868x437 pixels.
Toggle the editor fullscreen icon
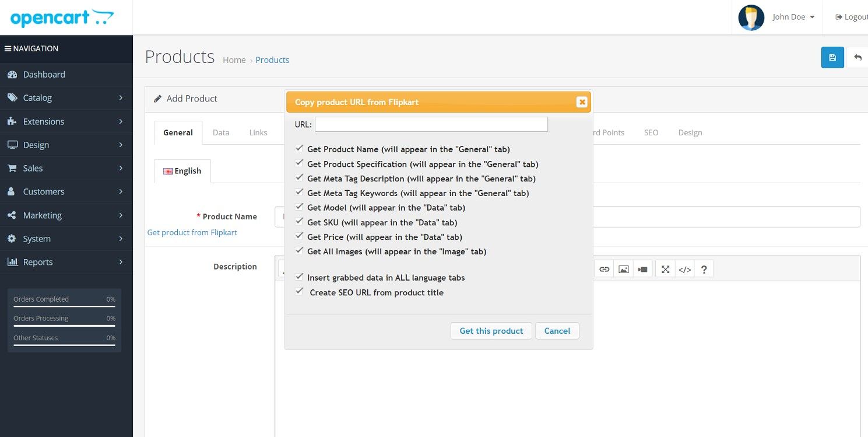665,269
